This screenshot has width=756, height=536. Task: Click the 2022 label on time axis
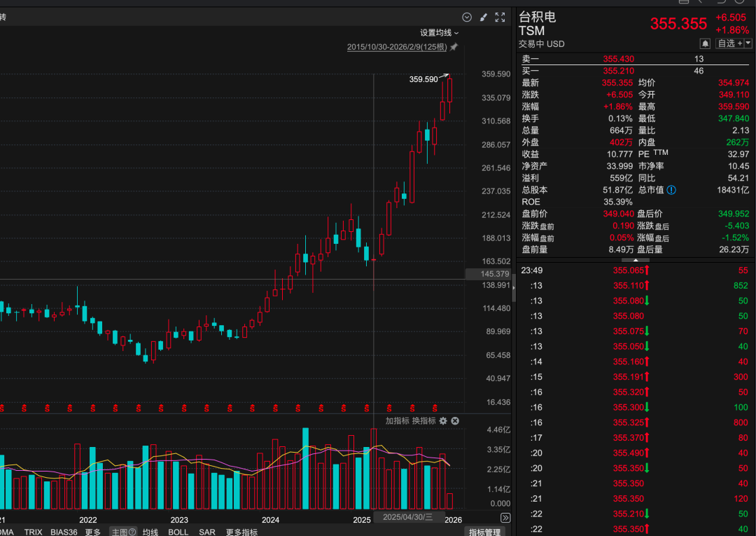(87, 520)
